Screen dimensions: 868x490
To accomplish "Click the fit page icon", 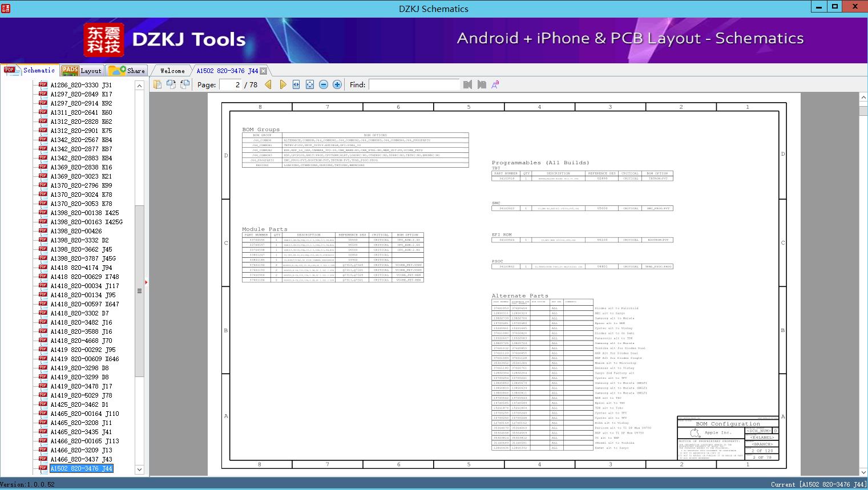I will [310, 84].
